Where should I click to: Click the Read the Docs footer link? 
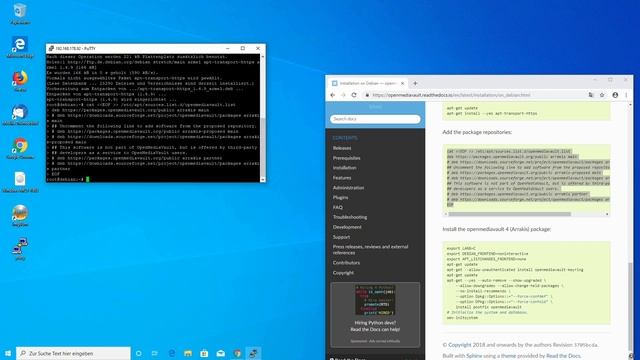pyautogui.click(x=563, y=356)
